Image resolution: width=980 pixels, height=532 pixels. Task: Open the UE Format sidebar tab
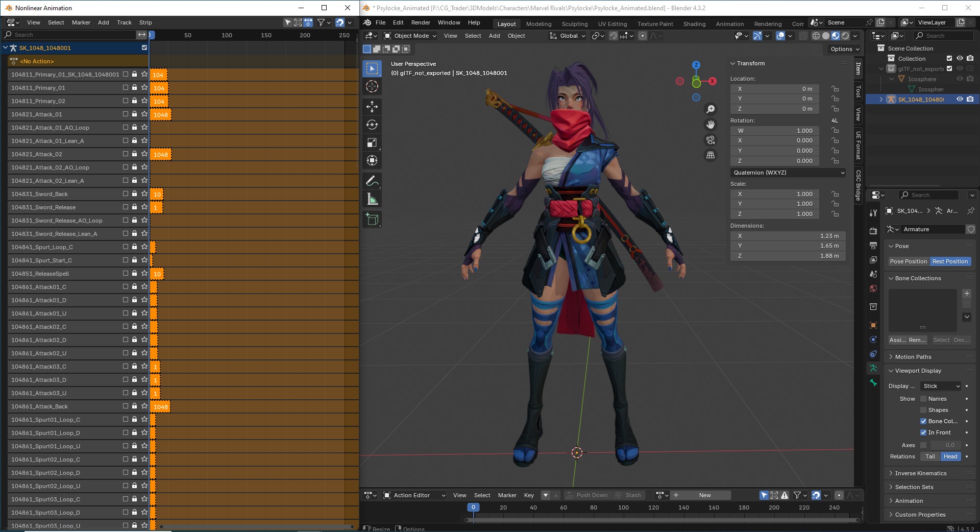(x=858, y=146)
